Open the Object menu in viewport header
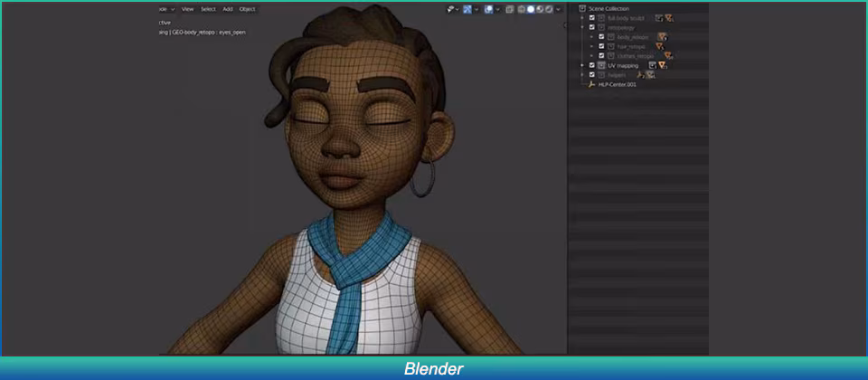 pos(248,9)
